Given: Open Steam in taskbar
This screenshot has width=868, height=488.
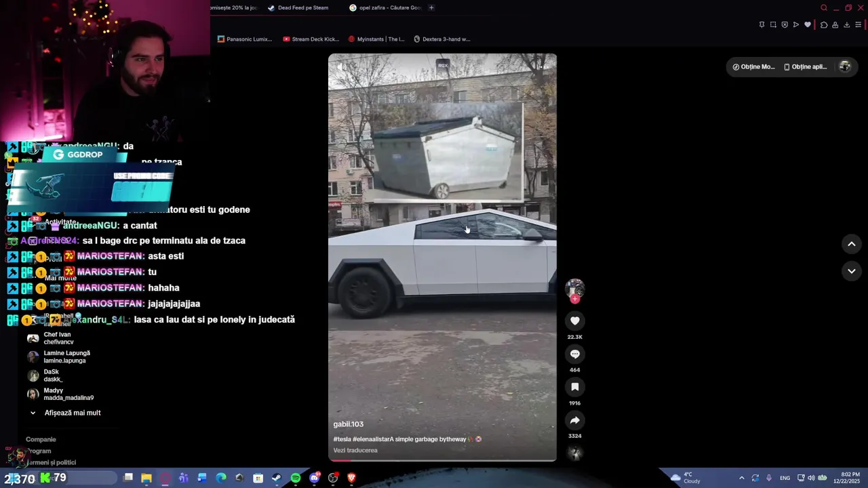Looking at the screenshot, I should pos(277,478).
